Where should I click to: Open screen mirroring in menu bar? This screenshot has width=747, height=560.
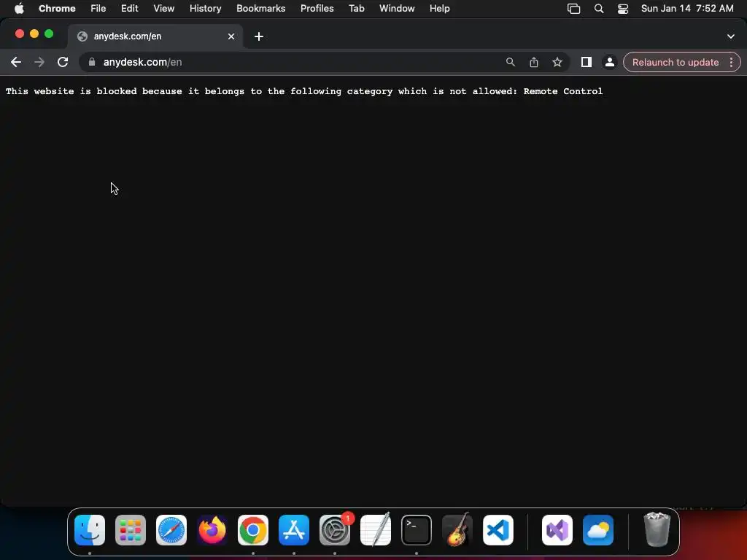[x=573, y=9]
